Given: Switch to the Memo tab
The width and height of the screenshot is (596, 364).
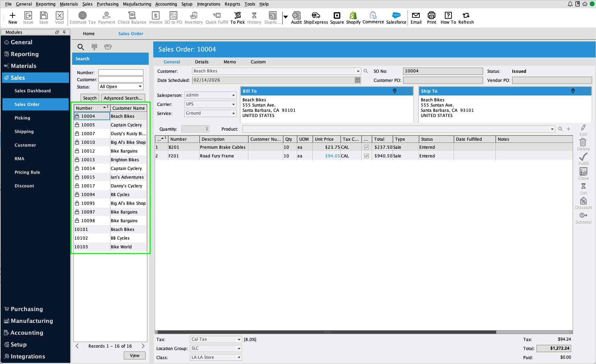Looking at the screenshot, I should coord(230,62).
